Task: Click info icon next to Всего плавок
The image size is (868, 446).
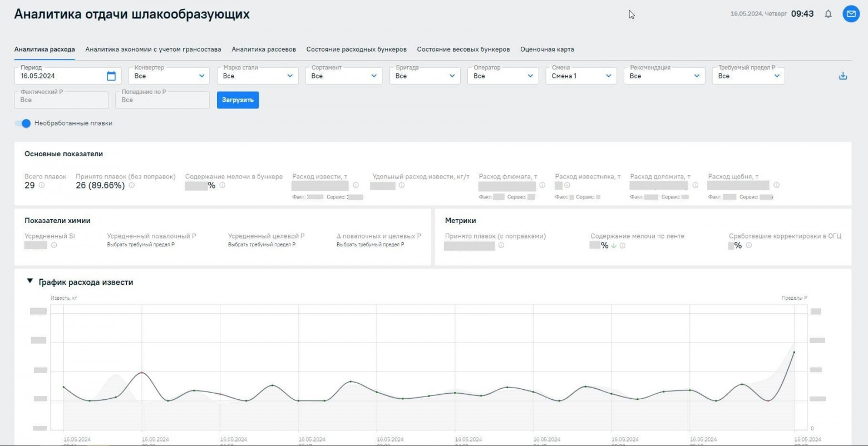Action: click(x=42, y=185)
